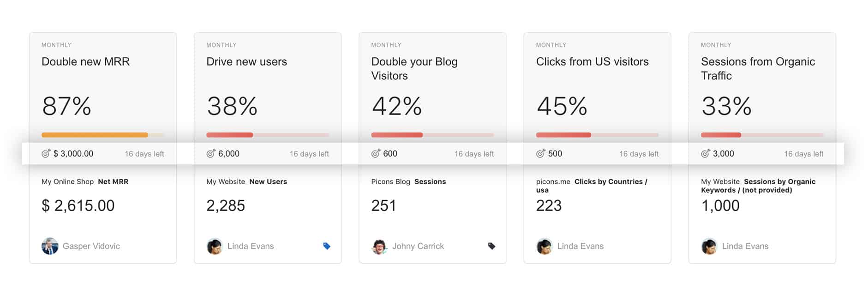Click the black tag icon near Johny Carrick
Image resolution: width=868 pixels, height=296 pixels.
(x=491, y=246)
